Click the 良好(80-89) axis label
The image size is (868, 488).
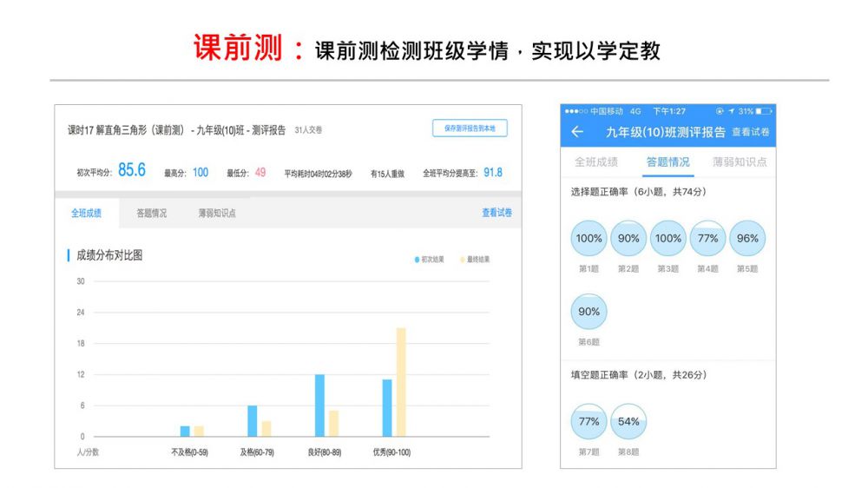(x=325, y=452)
